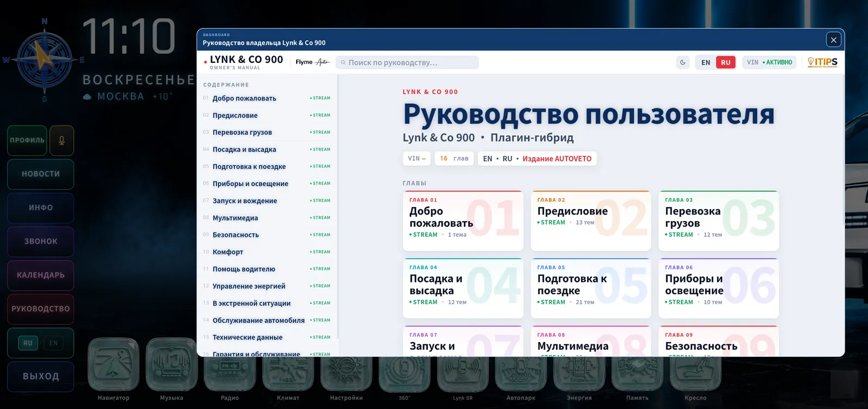
Task: Click the ПРОФИЛЬ sidebar button
Action: point(27,140)
